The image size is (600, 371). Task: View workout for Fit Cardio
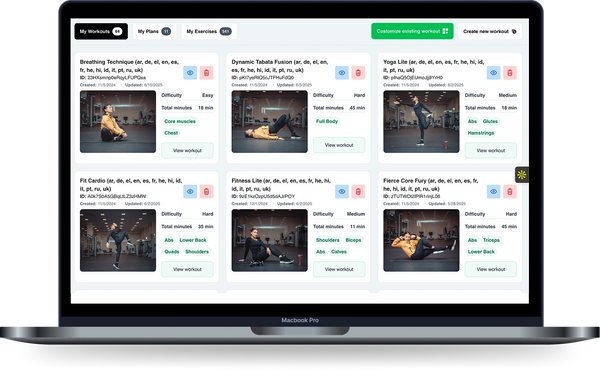click(187, 269)
